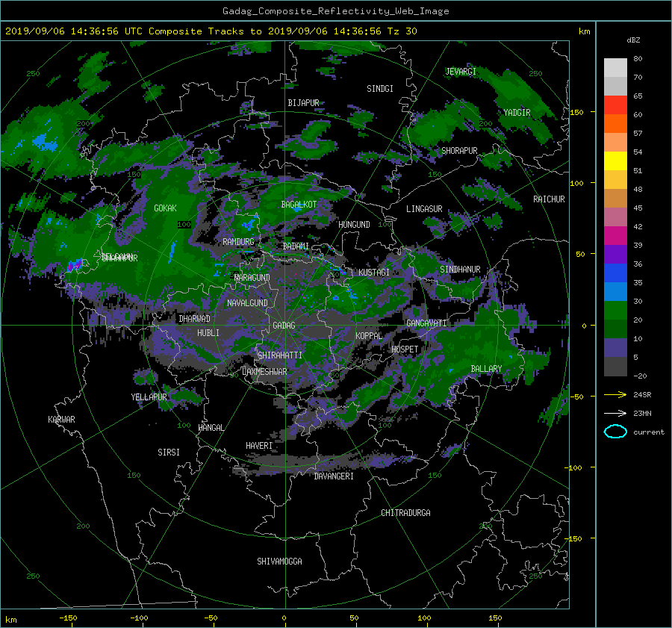Viewport: 672px width, 628px height.
Task: Click the BALLARY city label
Action: pyautogui.click(x=486, y=369)
